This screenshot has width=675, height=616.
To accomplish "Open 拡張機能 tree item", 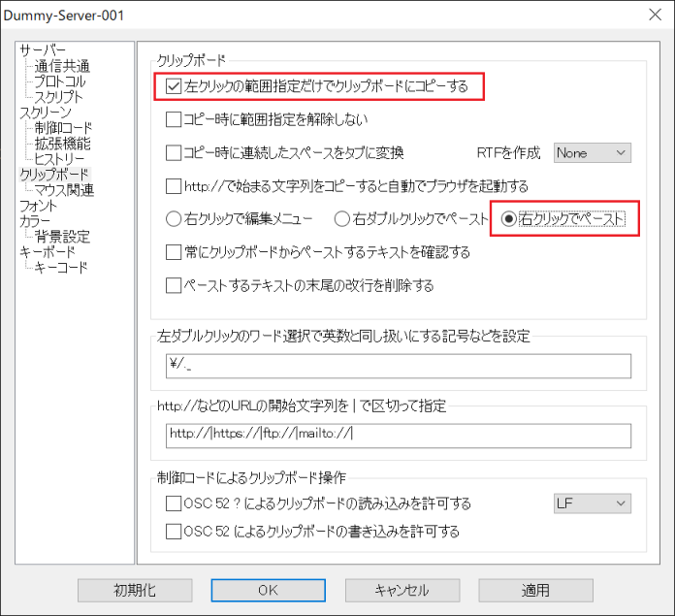I will pyautogui.click(x=62, y=144).
